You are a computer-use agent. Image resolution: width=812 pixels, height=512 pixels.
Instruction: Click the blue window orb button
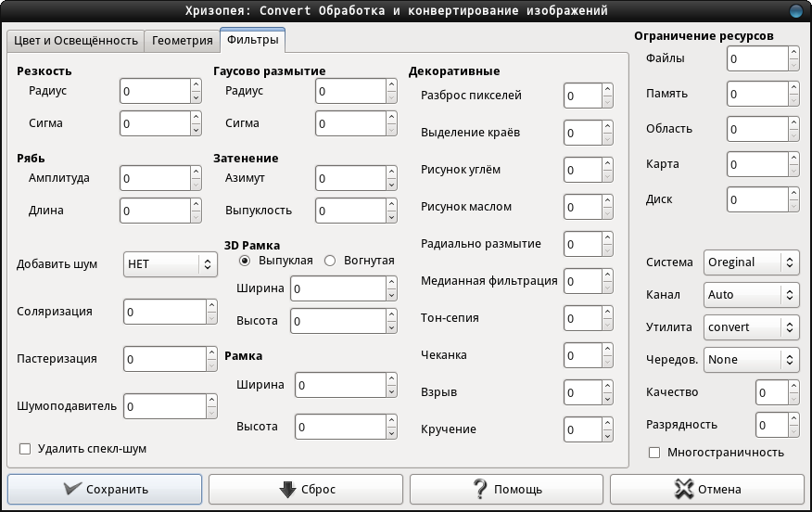point(796,11)
